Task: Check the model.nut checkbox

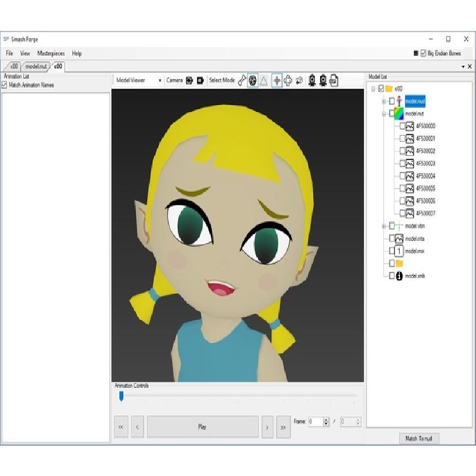Action: pyautogui.click(x=392, y=114)
